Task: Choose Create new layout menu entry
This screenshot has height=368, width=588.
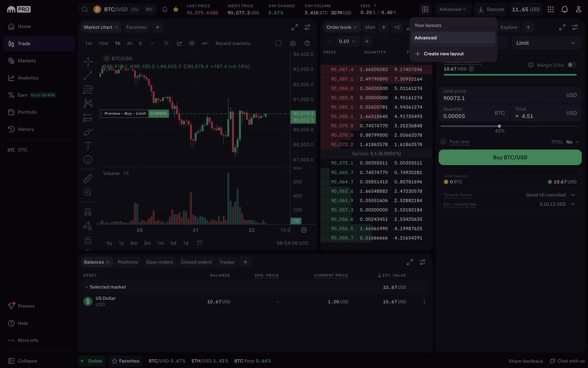Action: [x=443, y=54]
